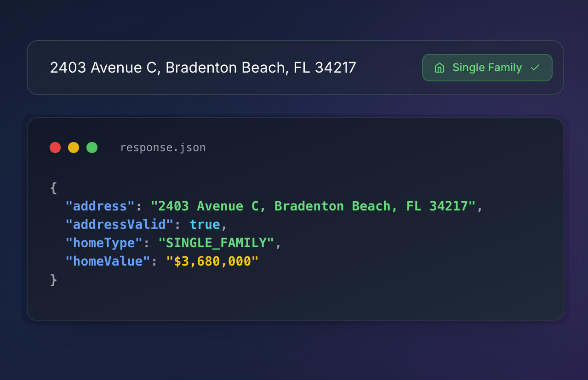Click the checkmark icon after Single Family
This screenshot has height=380, width=588.
[x=535, y=68]
